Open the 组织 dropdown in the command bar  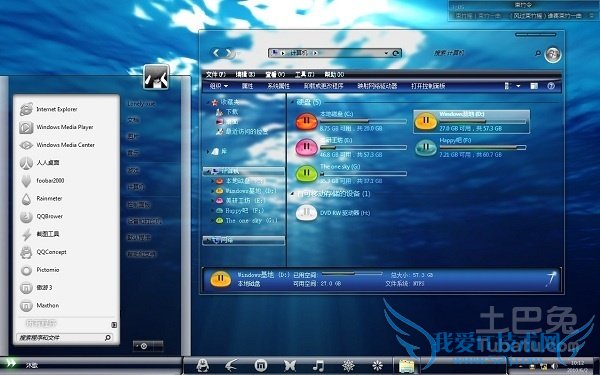coord(218,86)
